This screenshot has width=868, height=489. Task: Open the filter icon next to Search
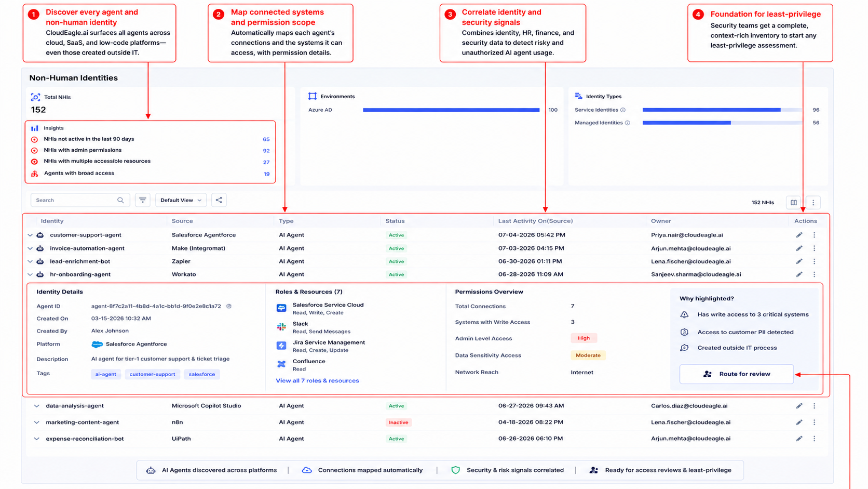(x=143, y=200)
